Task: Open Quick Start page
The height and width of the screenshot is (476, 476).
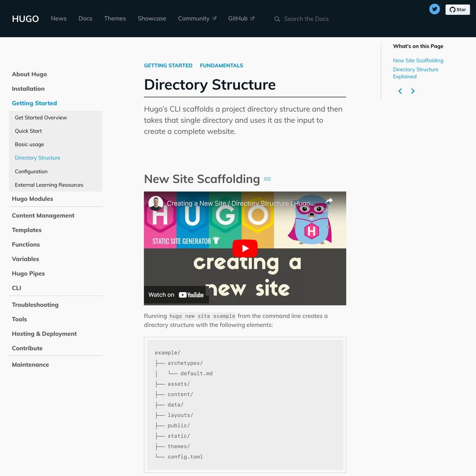Action: (28, 131)
